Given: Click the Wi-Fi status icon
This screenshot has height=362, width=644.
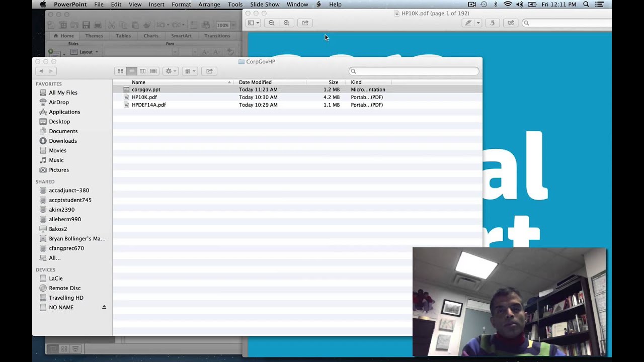Looking at the screenshot, I should point(508,4).
